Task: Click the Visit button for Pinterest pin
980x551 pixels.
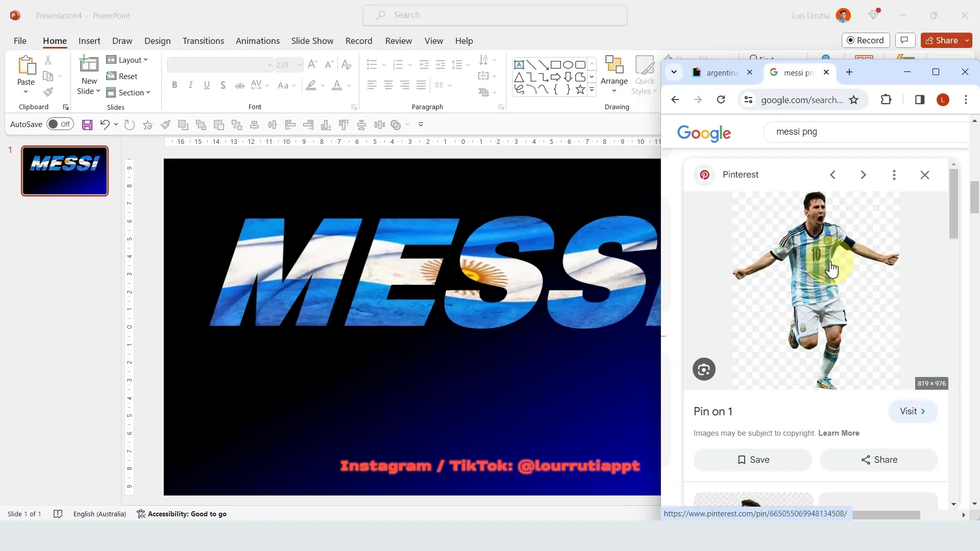Action: (912, 412)
